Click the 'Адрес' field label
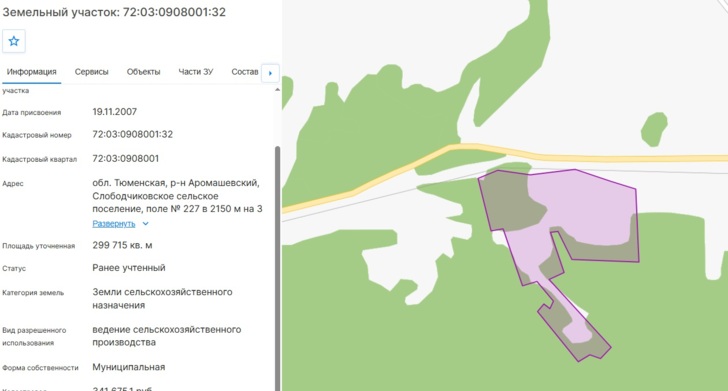The image size is (728, 391). click(13, 184)
